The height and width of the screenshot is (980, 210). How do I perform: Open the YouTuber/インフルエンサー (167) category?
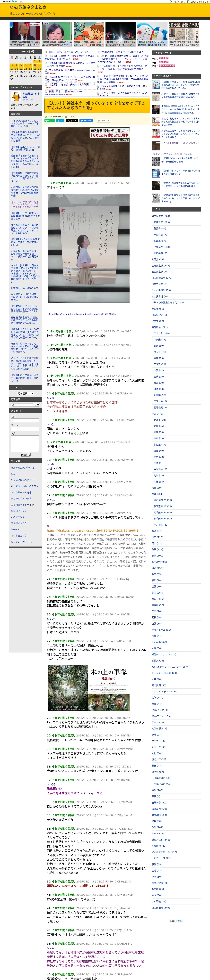(x=170, y=667)
